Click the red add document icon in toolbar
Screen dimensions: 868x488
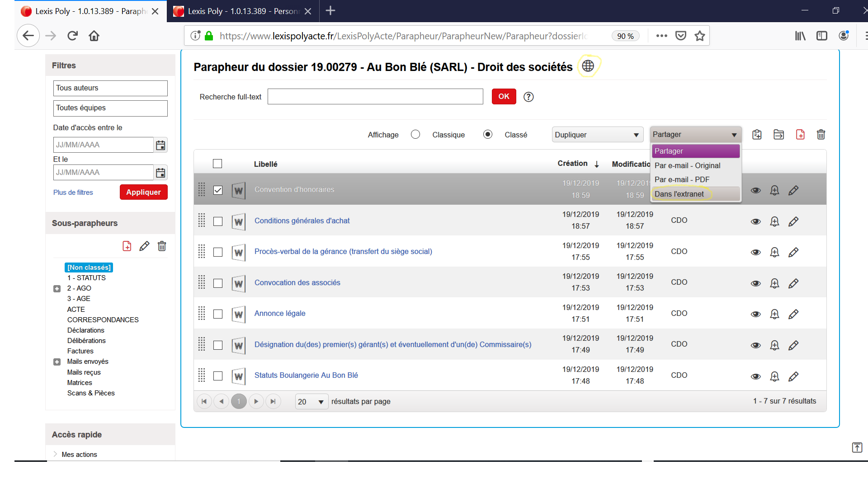pyautogui.click(x=800, y=135)
